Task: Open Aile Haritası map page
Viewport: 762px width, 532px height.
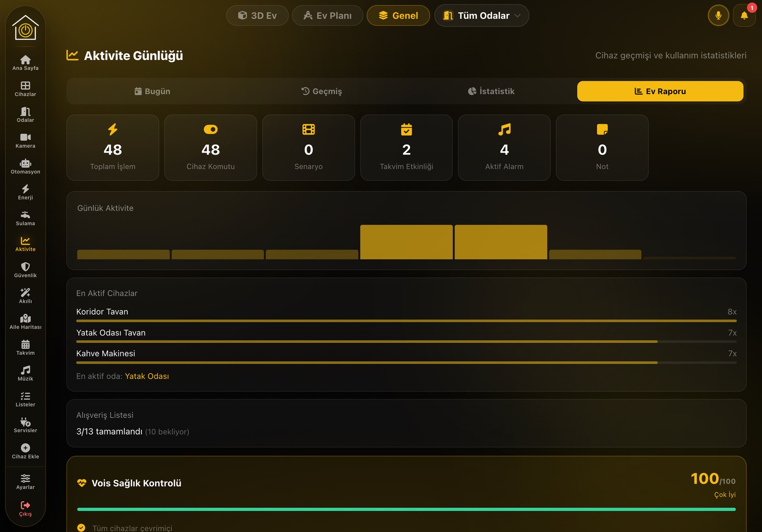Action: [25, 322]
